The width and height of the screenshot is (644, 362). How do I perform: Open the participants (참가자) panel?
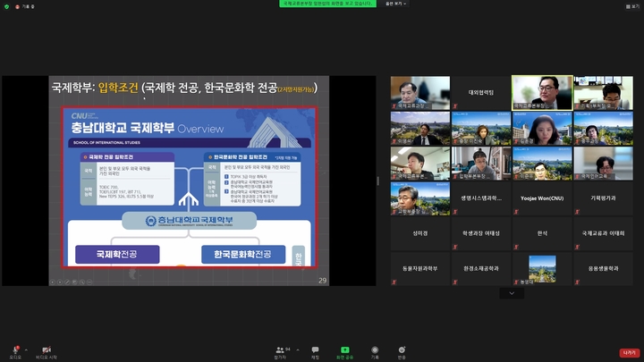tap(281, 352)
